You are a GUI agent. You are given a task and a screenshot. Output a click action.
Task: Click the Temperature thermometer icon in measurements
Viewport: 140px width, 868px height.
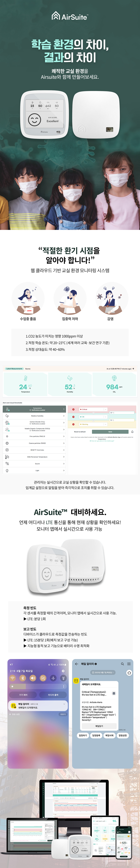25,378
